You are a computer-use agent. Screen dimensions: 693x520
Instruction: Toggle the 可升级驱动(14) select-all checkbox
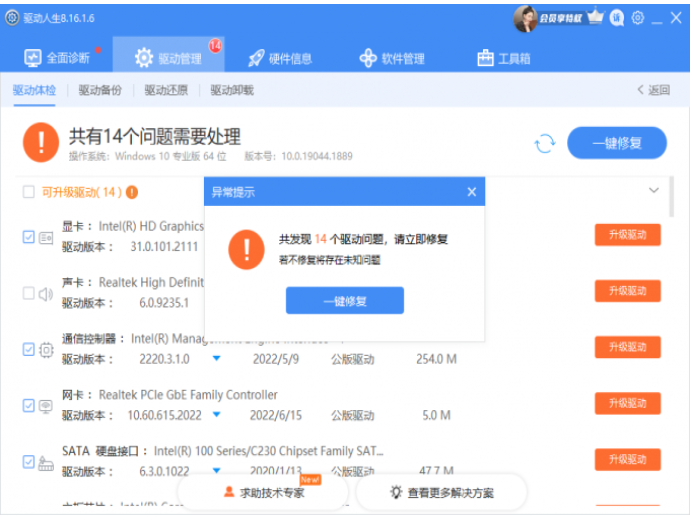tap(29, 192)
